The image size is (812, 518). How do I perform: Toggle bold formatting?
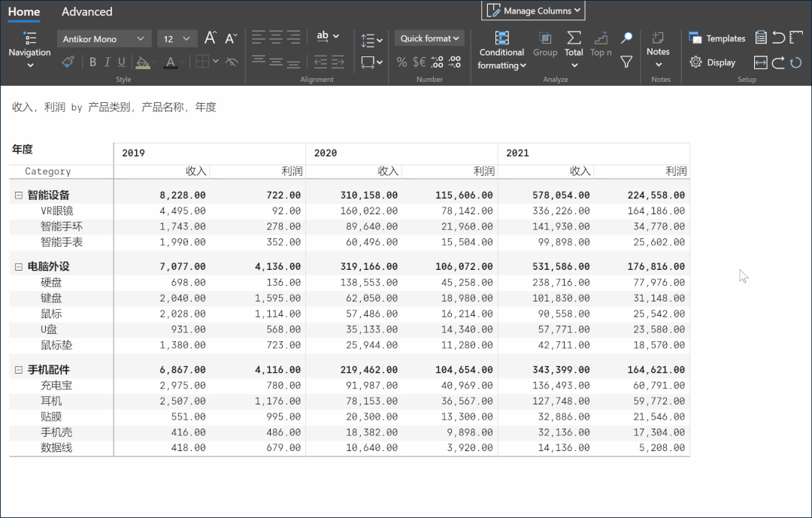point(92,62)
